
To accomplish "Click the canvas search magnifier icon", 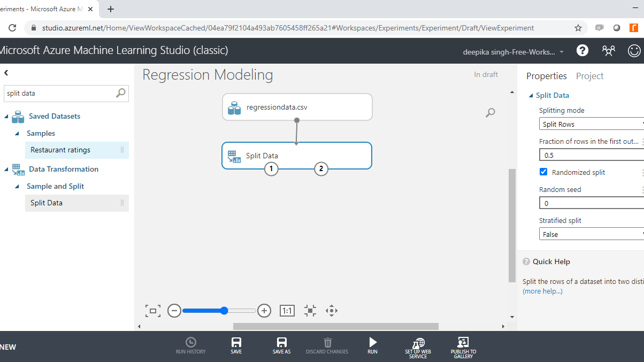I will (490, 112).
